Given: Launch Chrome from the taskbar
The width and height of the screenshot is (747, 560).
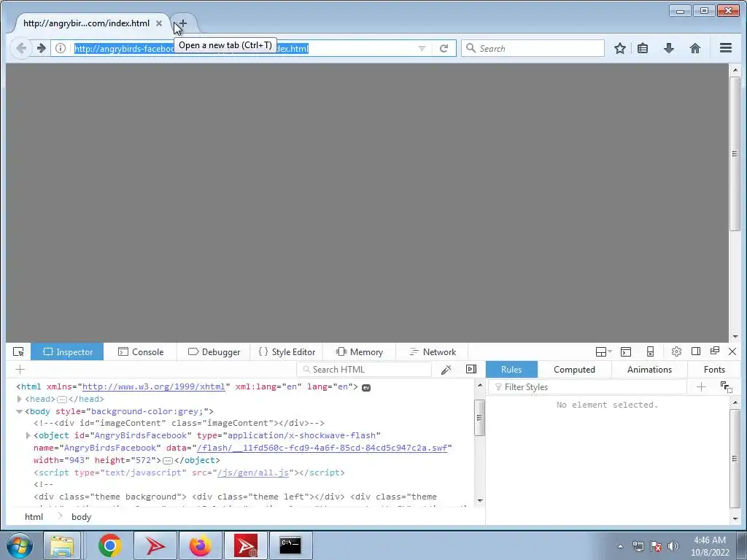Looking at the screenshot, I should (x=110, y=545).
